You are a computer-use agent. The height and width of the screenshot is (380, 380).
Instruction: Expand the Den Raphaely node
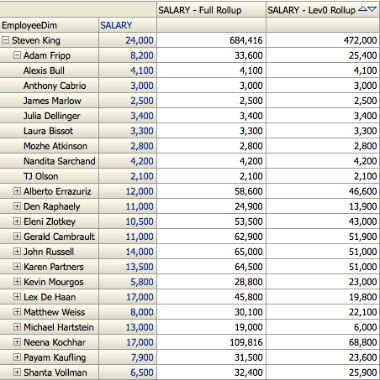(17, 206)
